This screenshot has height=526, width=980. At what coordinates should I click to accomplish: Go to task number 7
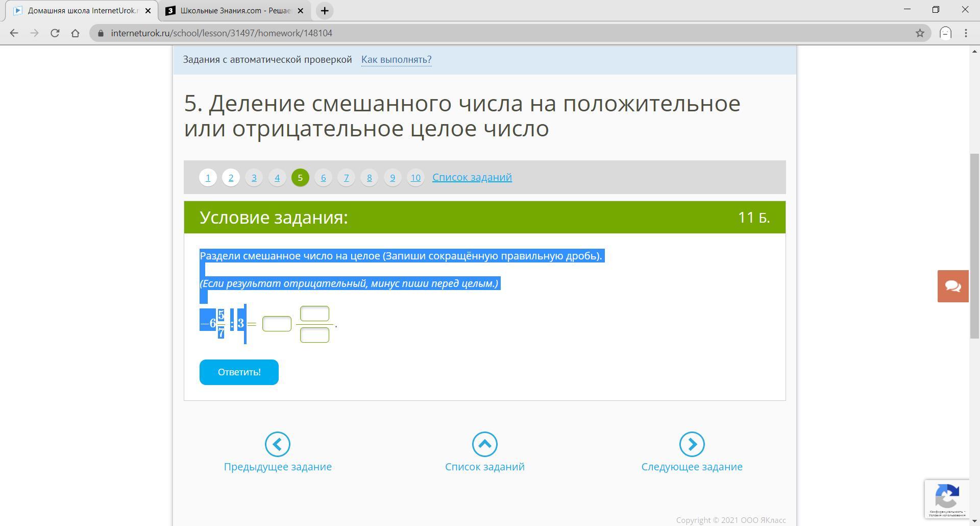click(x=347, y=178)
